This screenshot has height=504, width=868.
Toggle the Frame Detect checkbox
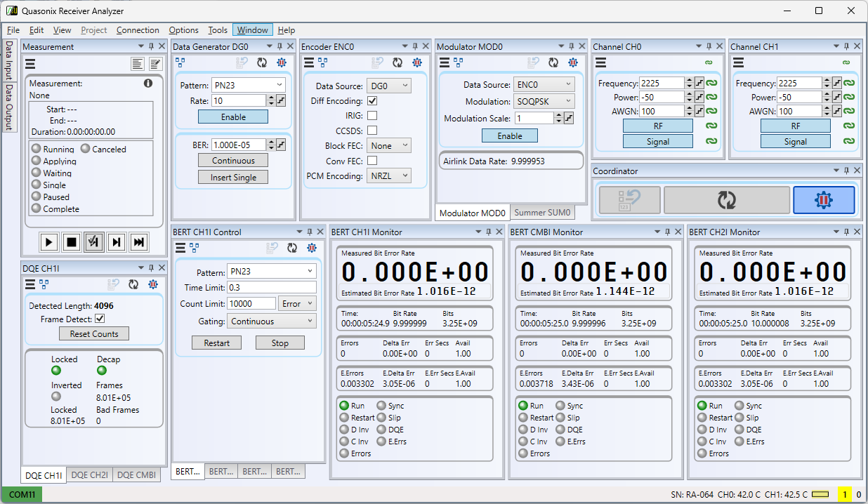(x=100, y=319)
